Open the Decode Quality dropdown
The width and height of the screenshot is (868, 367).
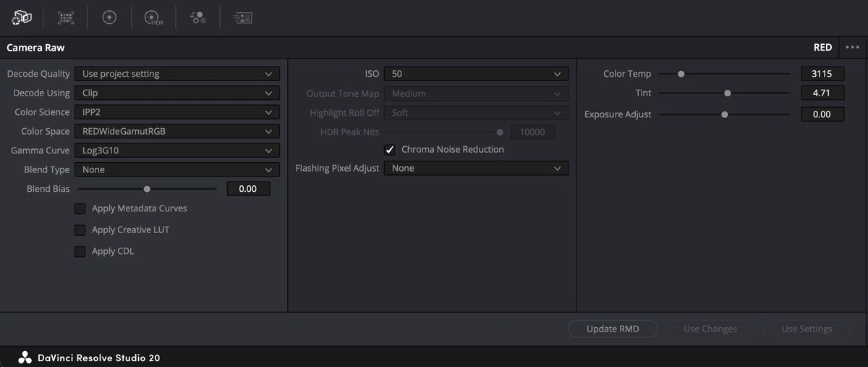point(176,74)
